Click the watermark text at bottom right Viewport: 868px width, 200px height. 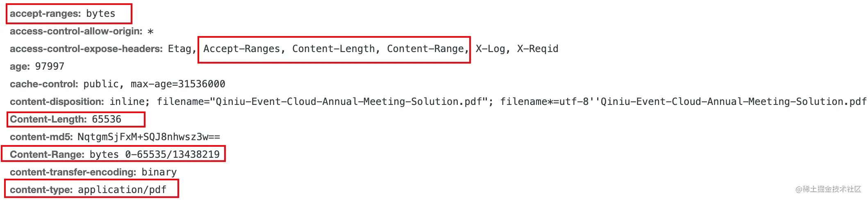(828, 189)
